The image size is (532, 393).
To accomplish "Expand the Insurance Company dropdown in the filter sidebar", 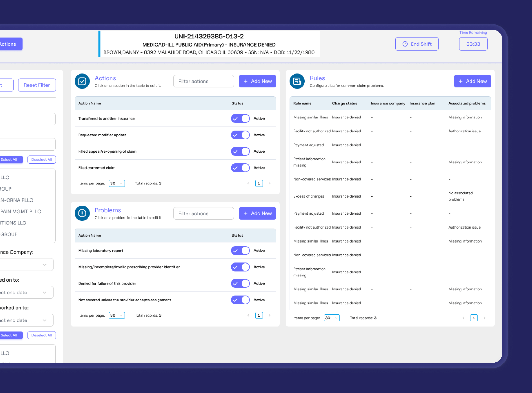I will pos(27,265).
